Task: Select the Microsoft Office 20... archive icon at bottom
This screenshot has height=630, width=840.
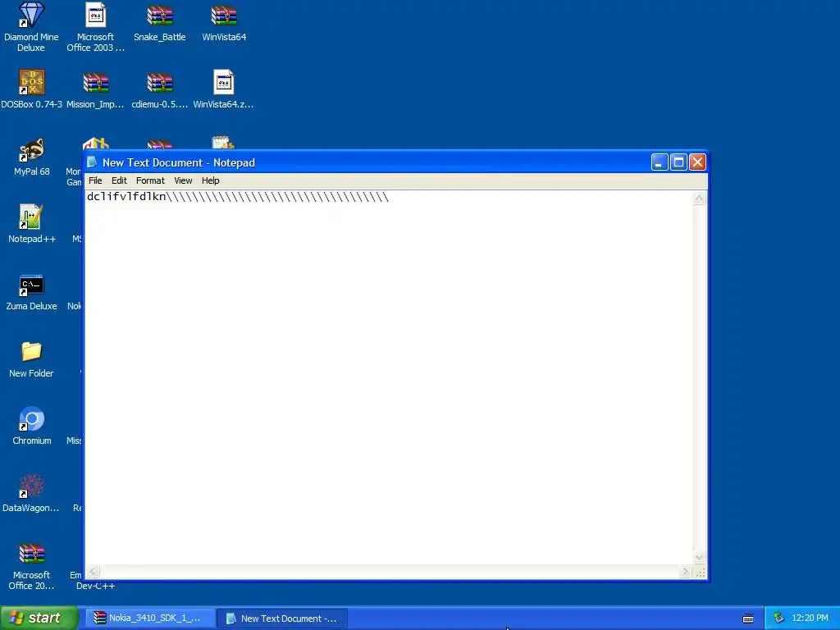Action: [x=31, y=567]
